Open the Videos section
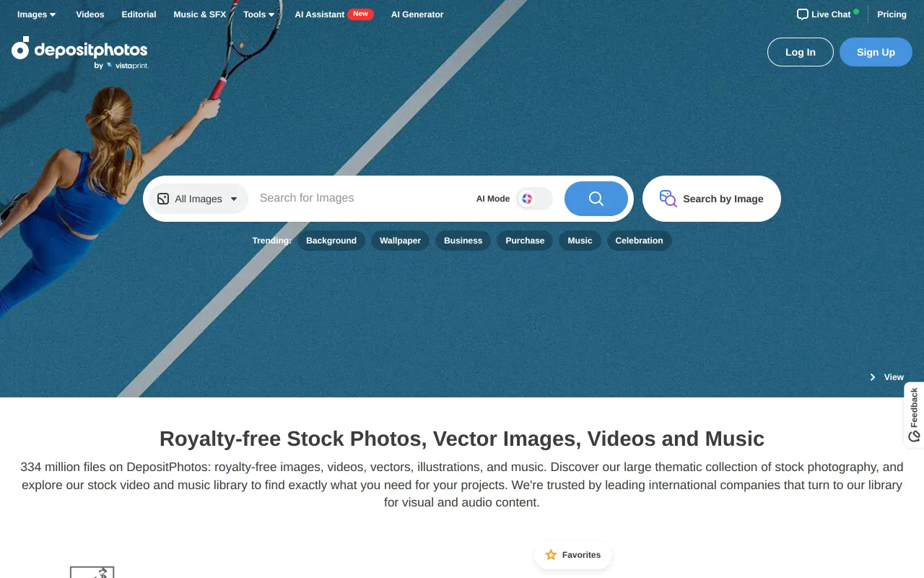 [90, 14]
